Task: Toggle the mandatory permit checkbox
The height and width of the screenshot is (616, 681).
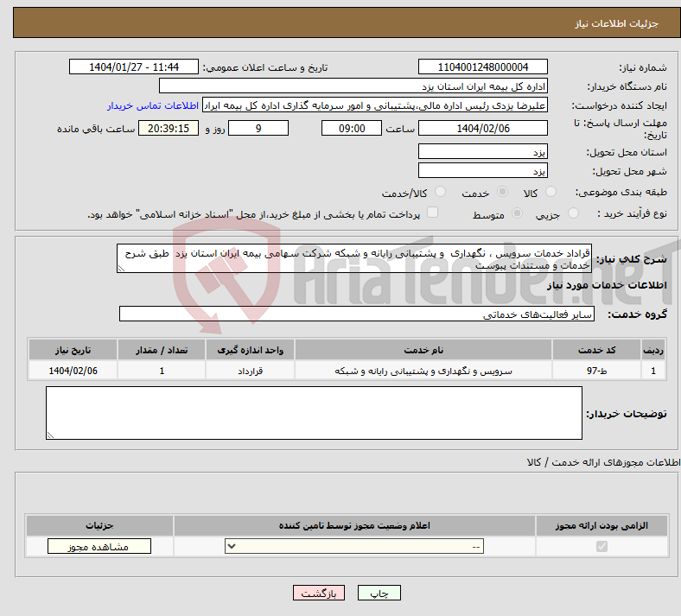Action: pos(601,546)
